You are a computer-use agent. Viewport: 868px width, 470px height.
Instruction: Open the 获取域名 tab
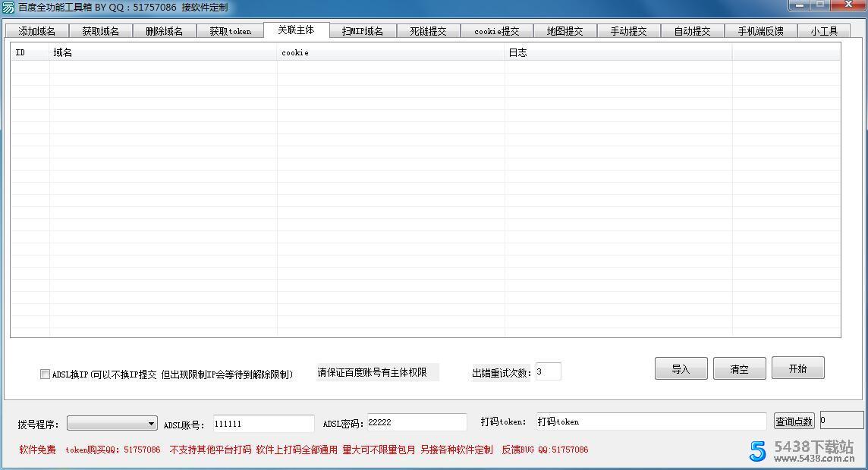pos(100,30)
